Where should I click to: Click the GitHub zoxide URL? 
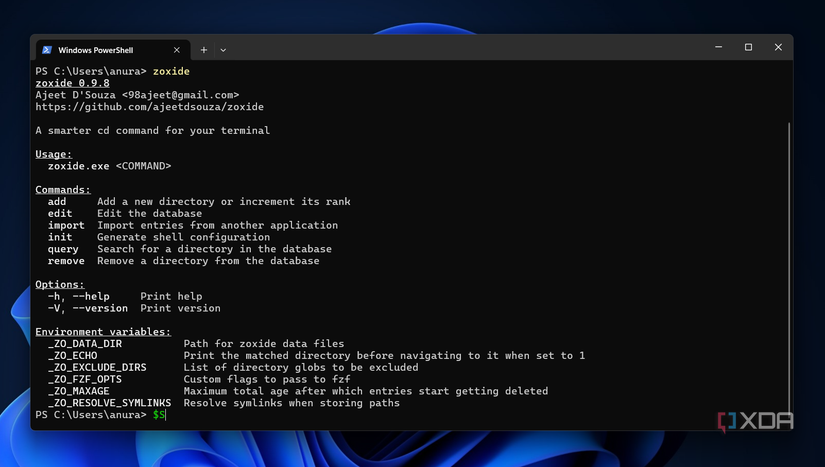click(x=149, y=107)
